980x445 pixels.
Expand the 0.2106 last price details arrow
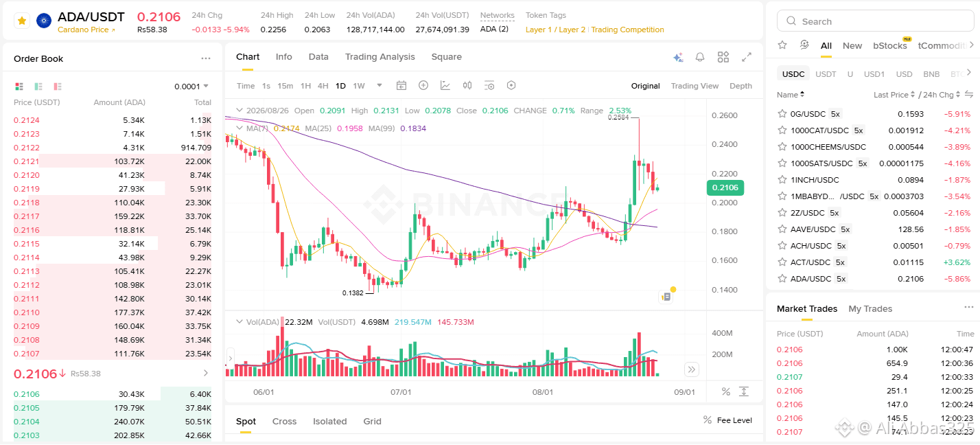[205, 374]
